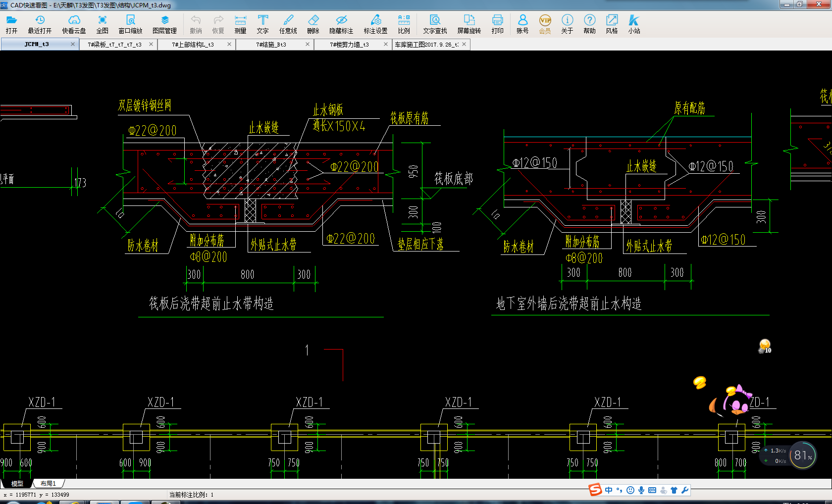Click the 地下室外墙后浇带超前止水构造 title text
The height and width of the screenshot is (504, 832).
569,303
